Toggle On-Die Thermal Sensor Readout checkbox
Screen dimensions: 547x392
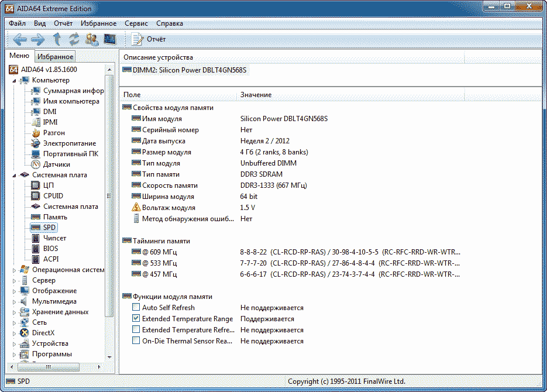click(x=136, y=341)
